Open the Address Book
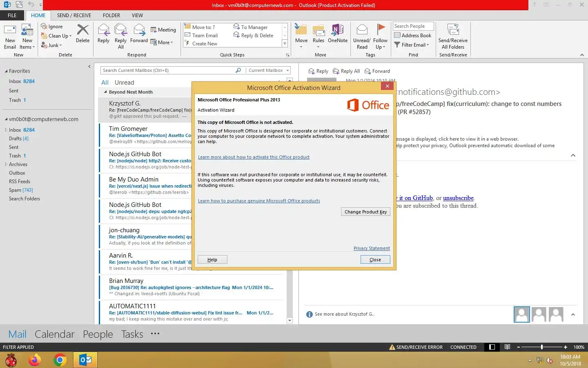Screen dimensions: 588x368 tap(412, 36)
